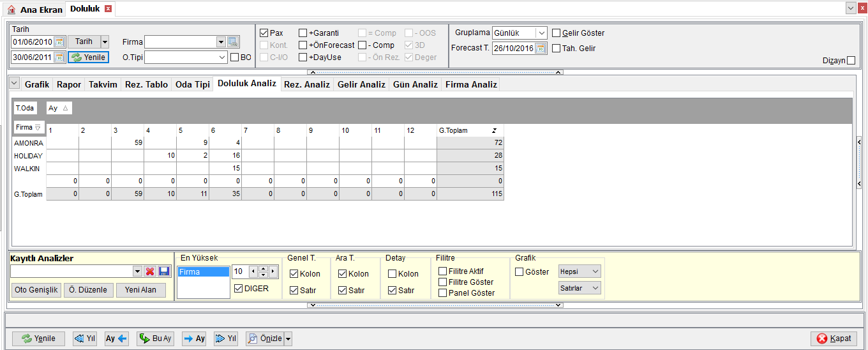Open the start date calendar picker icon
This screenshot has width=868, height=350.
[x=60, y=42]
